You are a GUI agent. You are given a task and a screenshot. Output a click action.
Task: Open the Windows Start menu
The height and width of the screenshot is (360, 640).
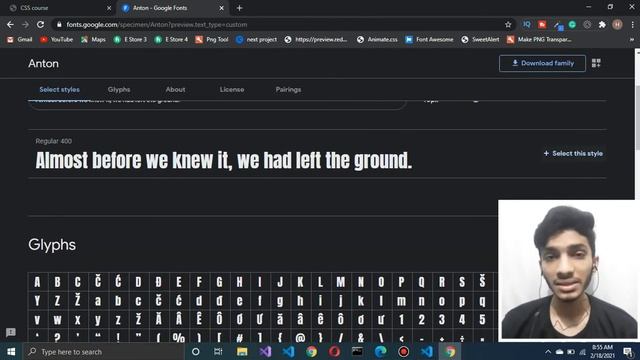[x=11, y=351]
